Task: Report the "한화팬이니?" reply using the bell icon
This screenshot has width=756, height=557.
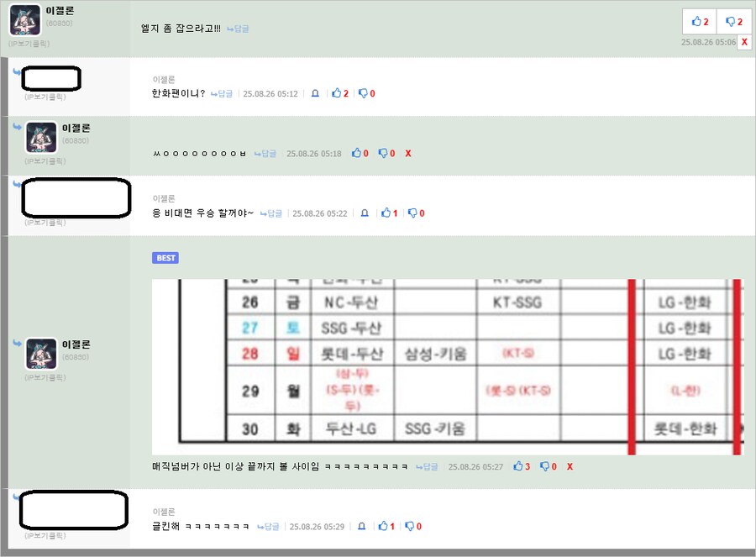Action: coord(315,93)
